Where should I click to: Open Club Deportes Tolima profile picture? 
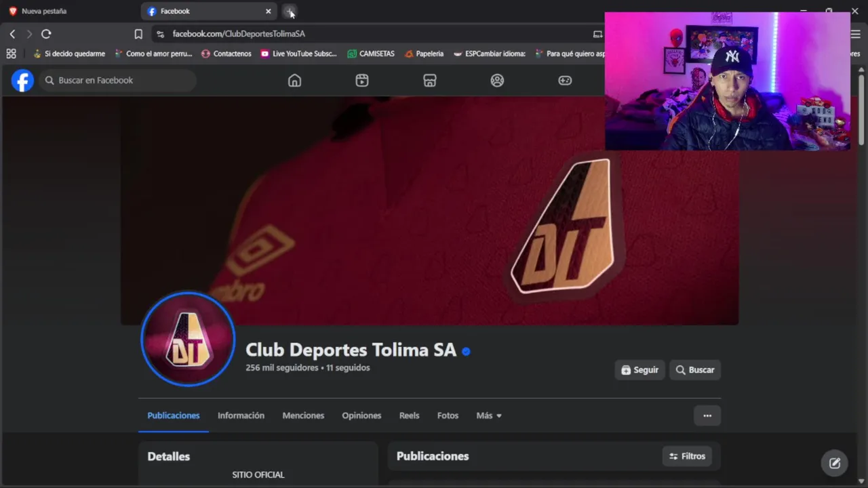click(188, 339)
